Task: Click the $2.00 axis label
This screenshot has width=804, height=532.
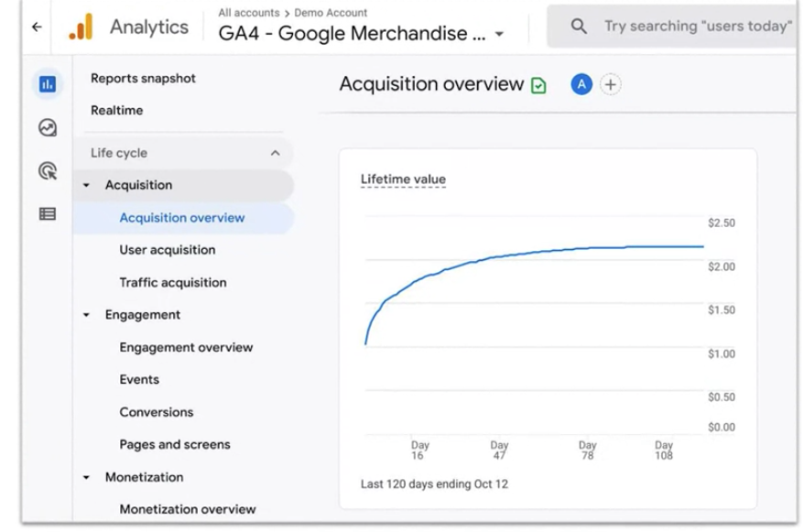Action: tap(722, 266)
